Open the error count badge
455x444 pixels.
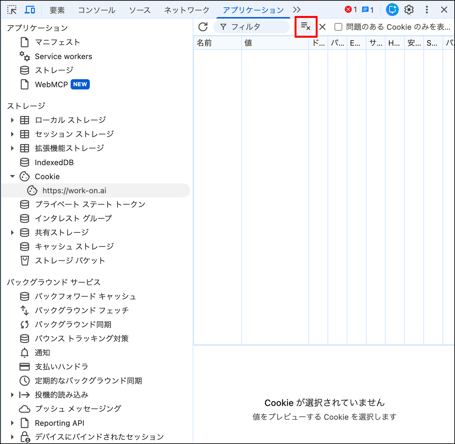click(351, 10)
